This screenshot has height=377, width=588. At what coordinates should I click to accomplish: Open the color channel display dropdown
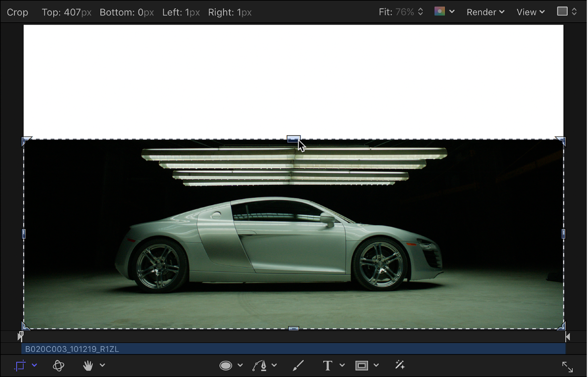pyautogui.click(x=444, y=11)
